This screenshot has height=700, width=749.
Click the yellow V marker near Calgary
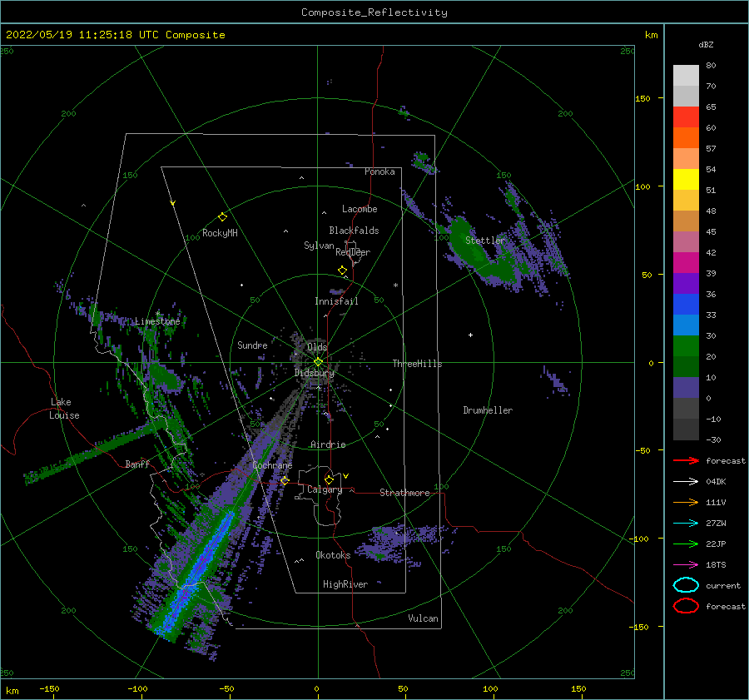346,476
